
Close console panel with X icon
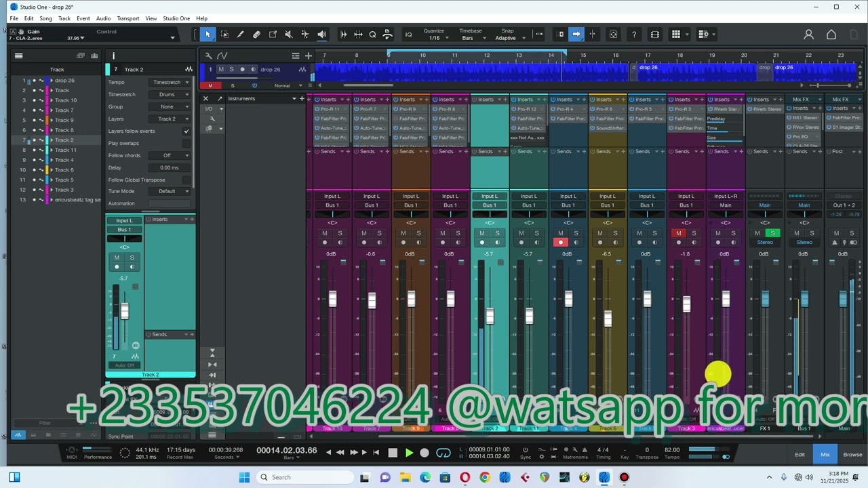(205, 99)
